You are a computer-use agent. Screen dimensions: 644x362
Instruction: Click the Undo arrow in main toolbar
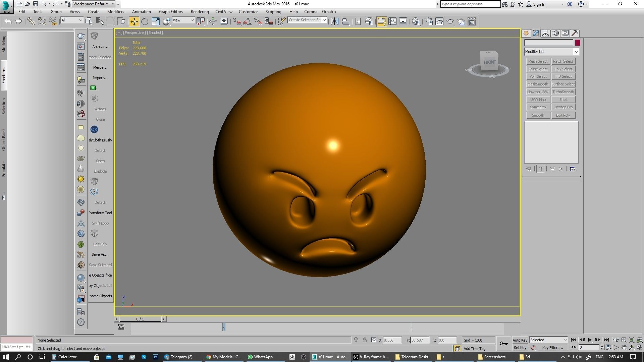point(8,21)
